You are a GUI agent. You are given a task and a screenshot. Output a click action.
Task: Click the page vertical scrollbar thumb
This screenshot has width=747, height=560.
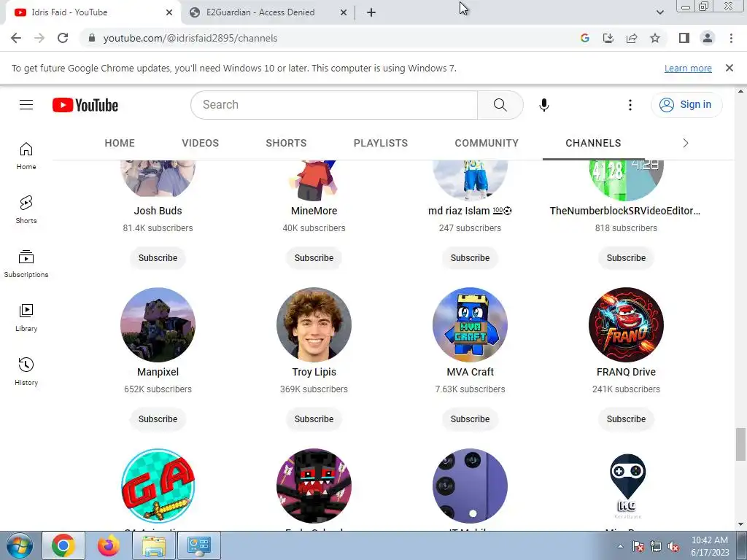coord(740,444)
